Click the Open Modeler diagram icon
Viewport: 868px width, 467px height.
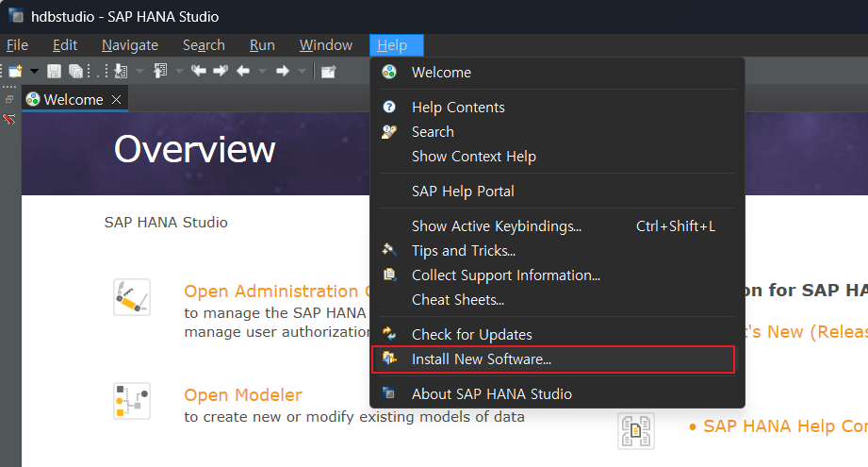click(132, 401)
